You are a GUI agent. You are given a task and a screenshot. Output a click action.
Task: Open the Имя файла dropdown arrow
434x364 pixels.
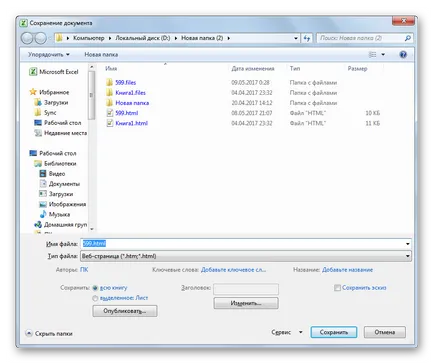point(407,244)
